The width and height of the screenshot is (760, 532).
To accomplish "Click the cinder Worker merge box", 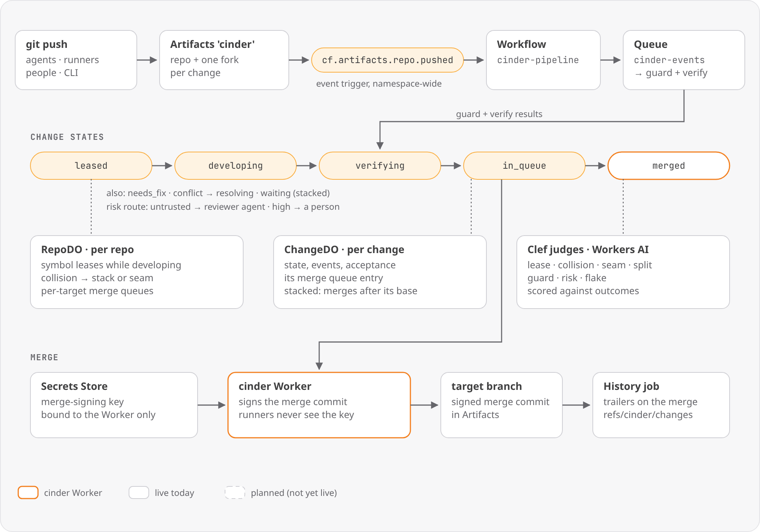I will (x=319, y=405).
